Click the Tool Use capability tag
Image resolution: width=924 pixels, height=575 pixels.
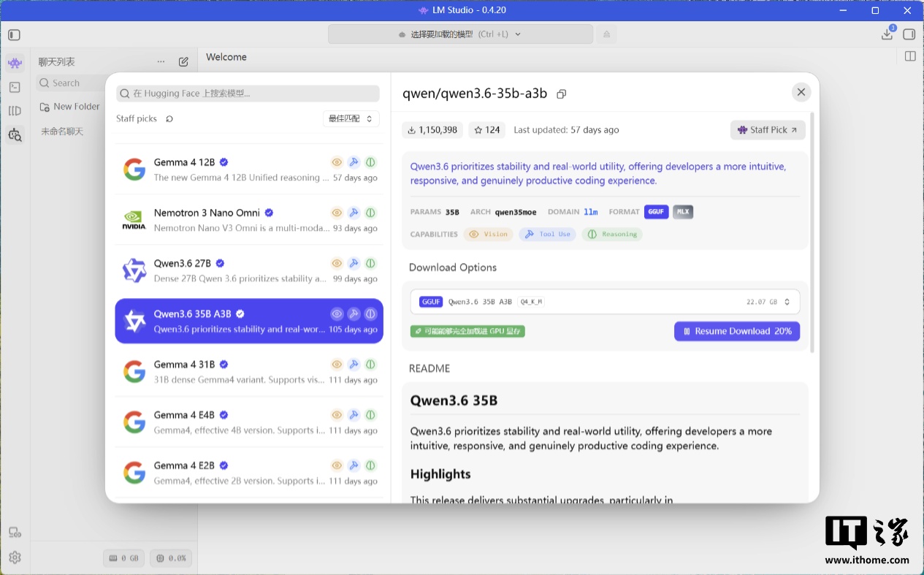pos(548,235)
